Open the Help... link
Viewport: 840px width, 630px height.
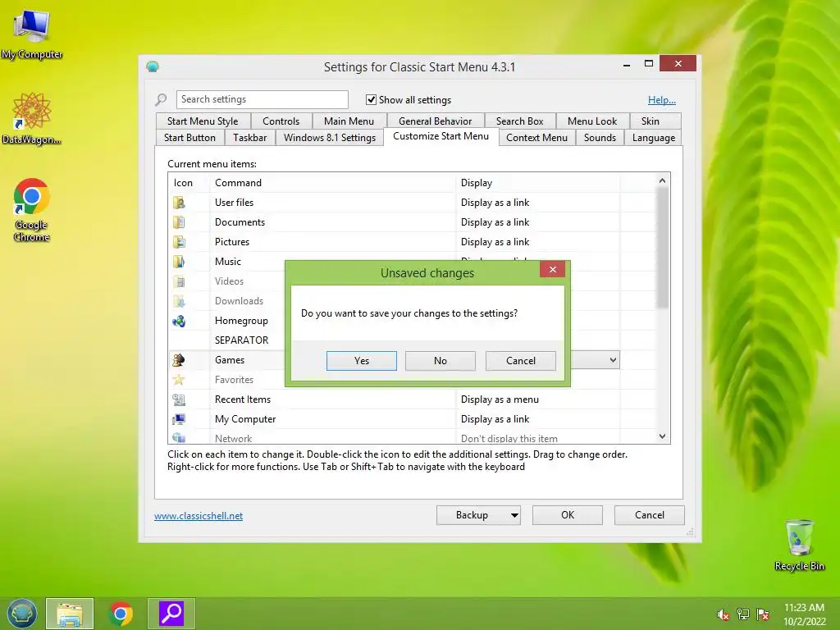(x=662, y=100)
